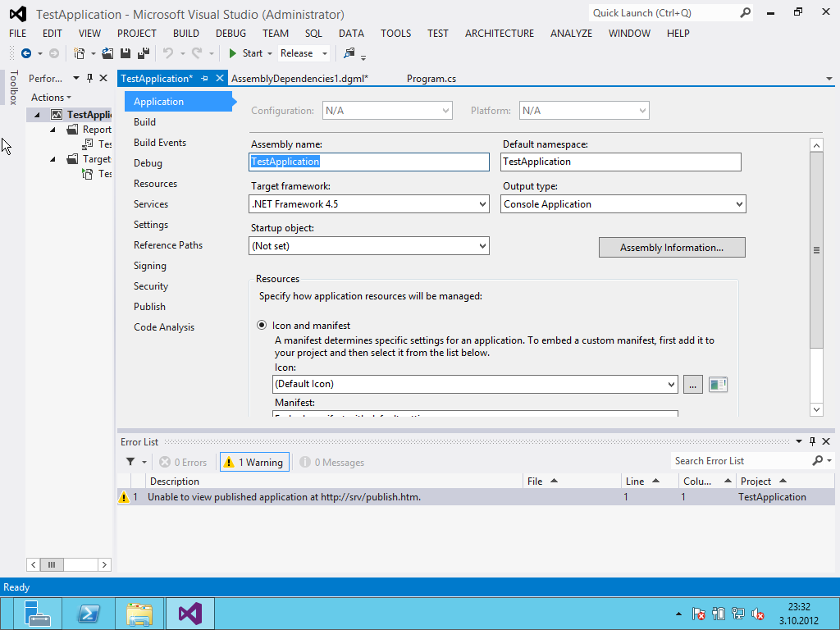Viewport: 840px width, 630px height.
Task: Collapse the Targets folder node
Action: pyautogui.click(x=52, y=159)
